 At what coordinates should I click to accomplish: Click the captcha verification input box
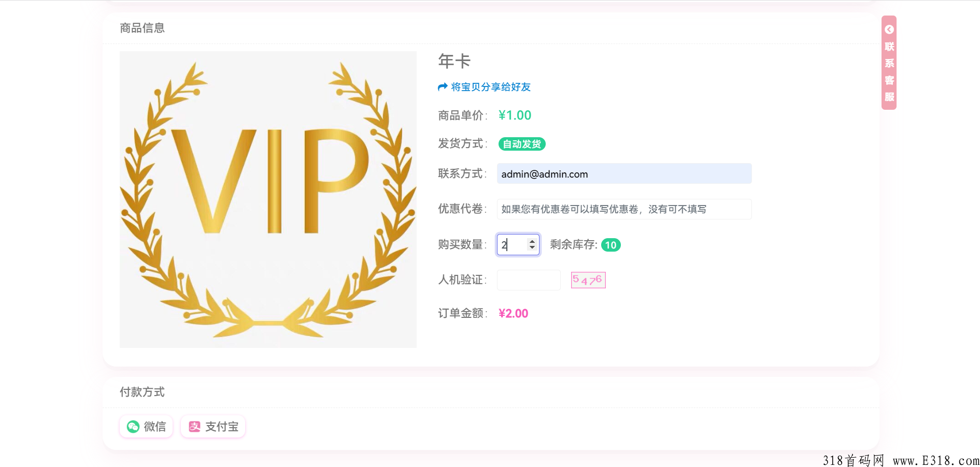pos(529,280)
